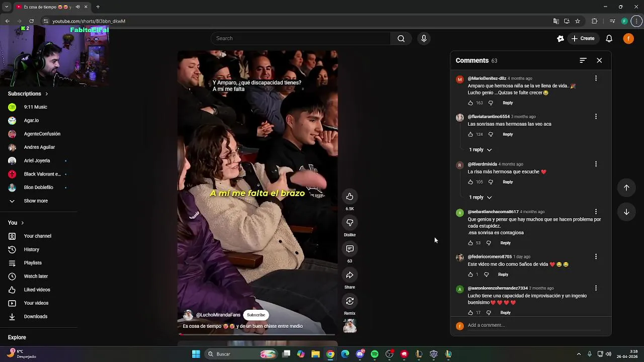
Task: Search with voice microphone icon
Action: (424, 38)
